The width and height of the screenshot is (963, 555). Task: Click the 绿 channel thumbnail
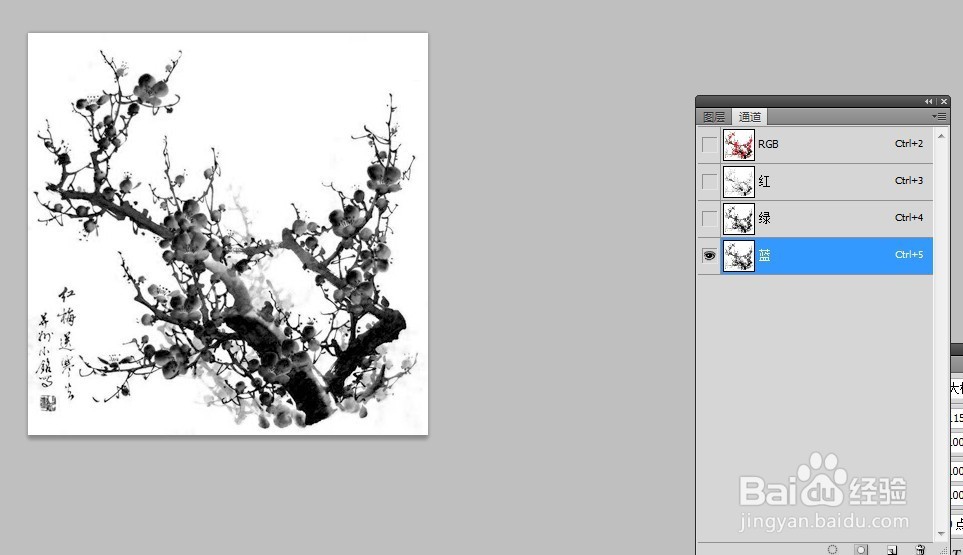tap(738, 219)
